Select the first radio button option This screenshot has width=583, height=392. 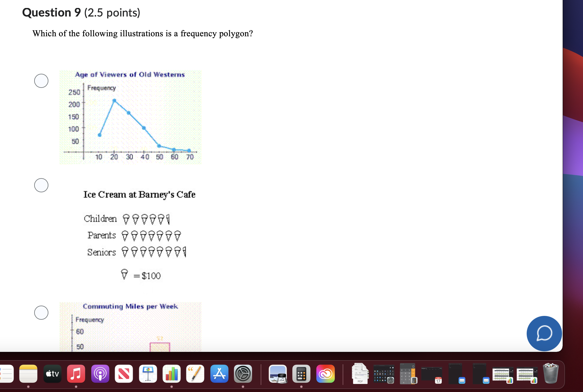[41, 81]
